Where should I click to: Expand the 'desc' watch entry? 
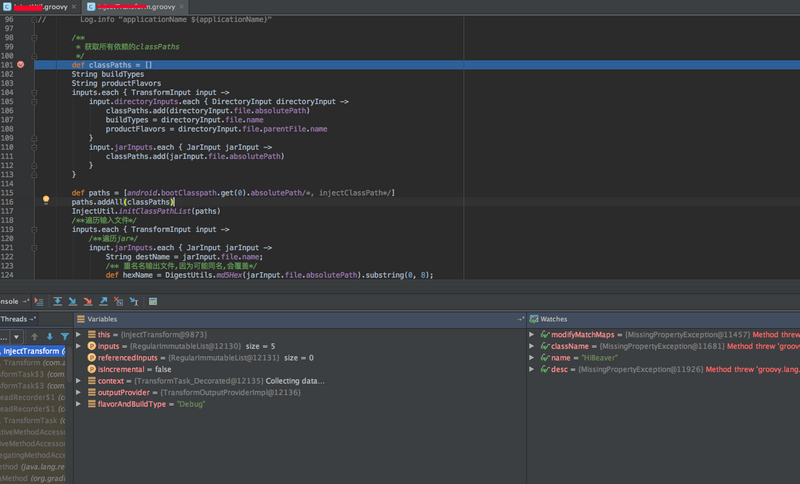click(x=532, y=369)
